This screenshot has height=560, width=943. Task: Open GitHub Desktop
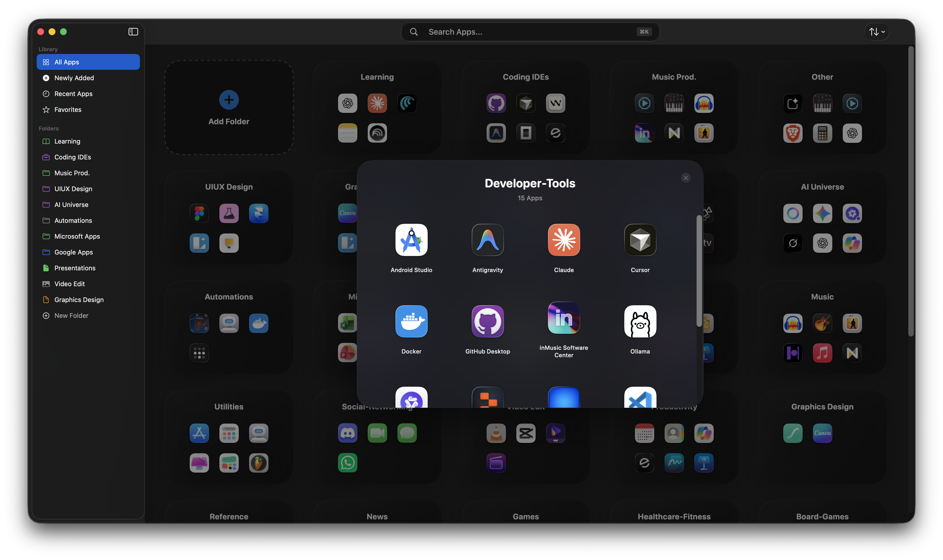pyautogui.click(x=487, y=321)
